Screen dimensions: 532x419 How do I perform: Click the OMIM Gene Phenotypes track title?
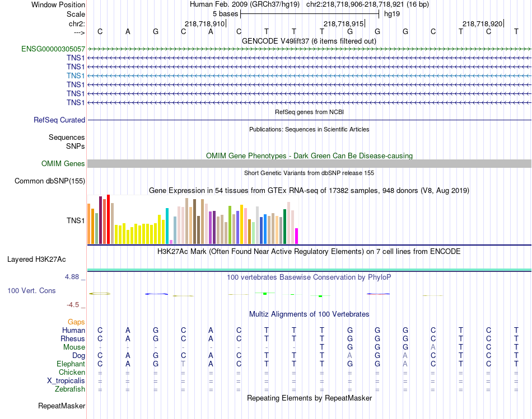(309, 156)
